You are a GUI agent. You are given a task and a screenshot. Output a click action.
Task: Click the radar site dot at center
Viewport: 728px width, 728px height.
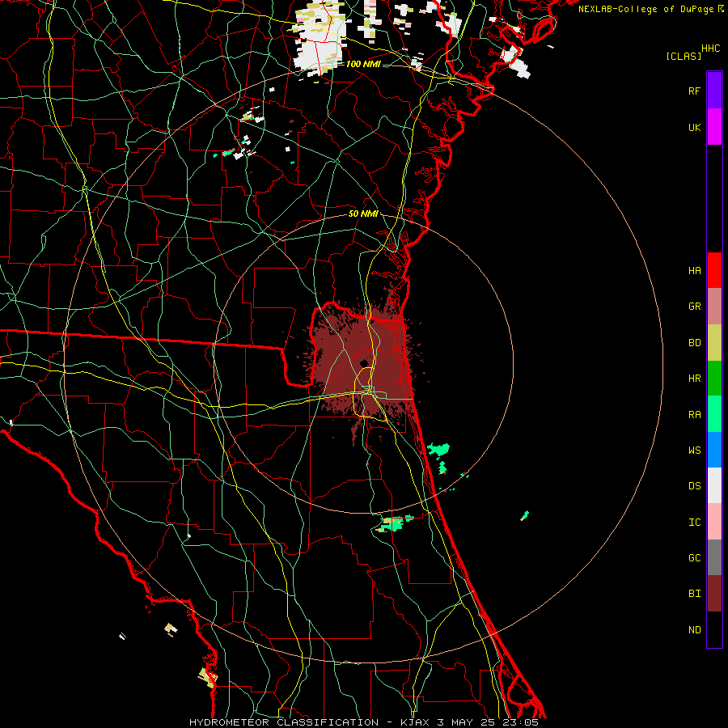click(363, 363)
